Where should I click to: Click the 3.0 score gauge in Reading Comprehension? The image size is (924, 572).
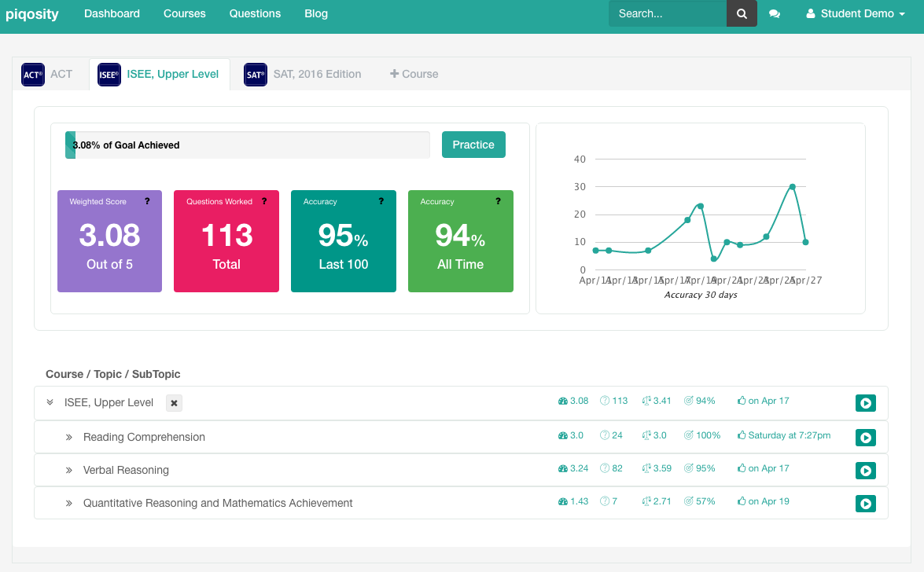570,435
